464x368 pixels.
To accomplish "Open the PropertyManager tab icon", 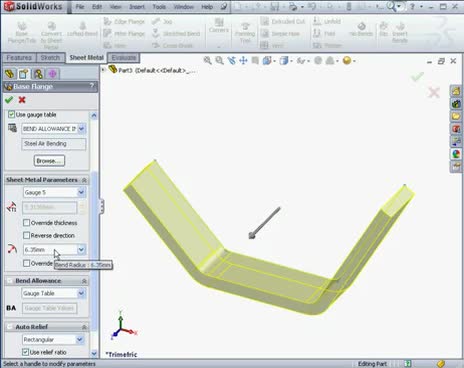I will [24, 74].
